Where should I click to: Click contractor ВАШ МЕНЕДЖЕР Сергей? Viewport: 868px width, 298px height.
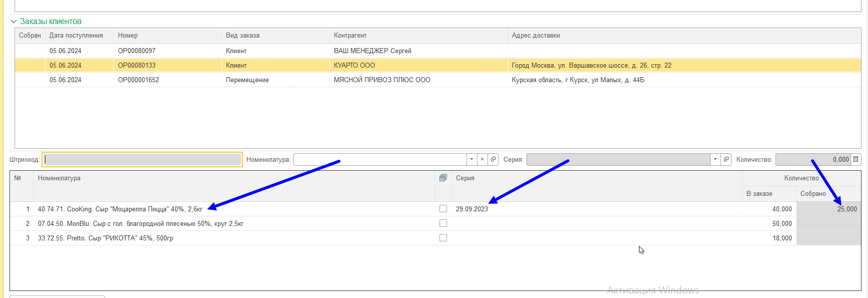click(x=372, y=51)
